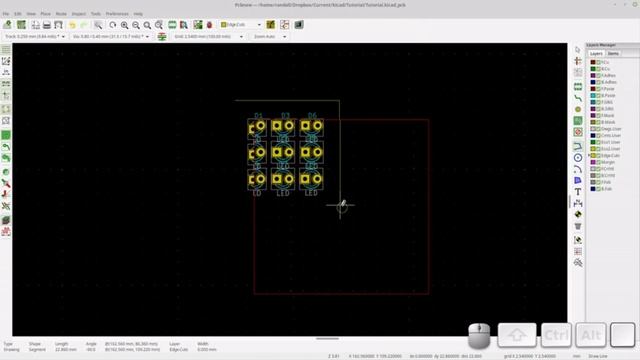Select the Route tracks tool

pos(578,98)
